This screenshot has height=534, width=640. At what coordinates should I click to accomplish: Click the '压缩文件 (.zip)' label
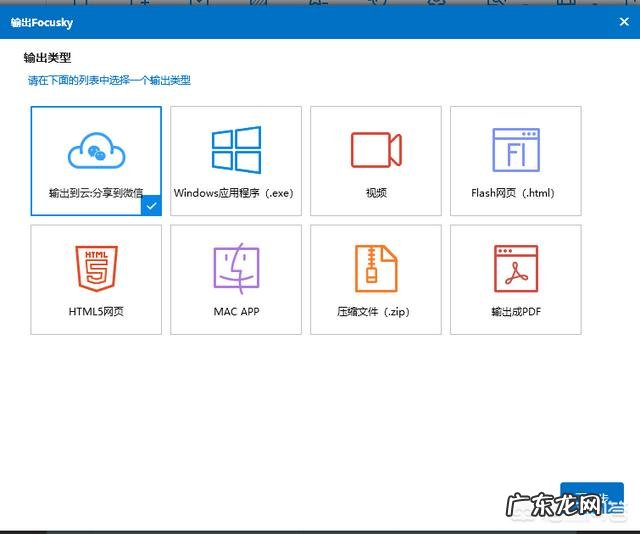pos(374,312)
